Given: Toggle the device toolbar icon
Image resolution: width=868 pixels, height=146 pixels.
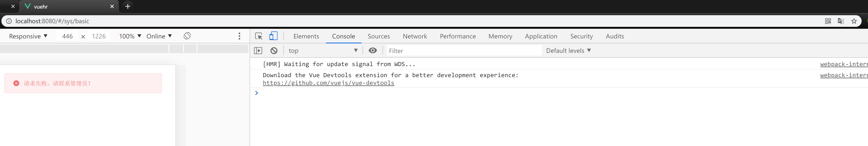Looking at the screenshot, I should coord(273,36).
